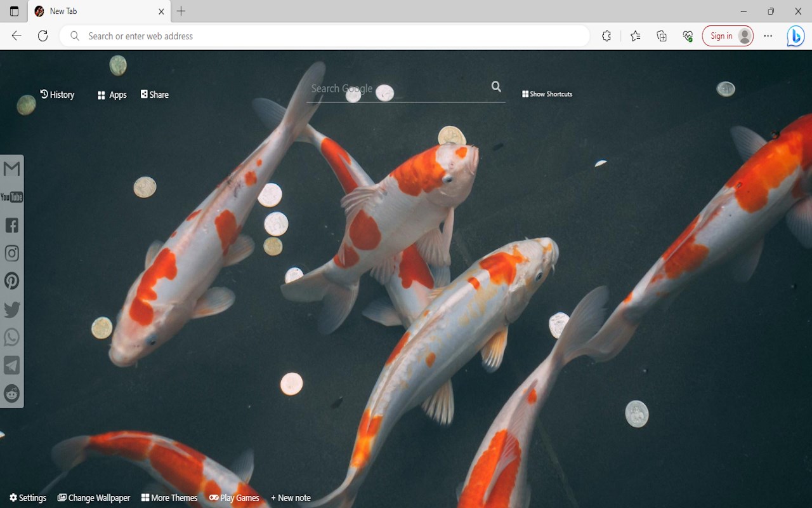
Task: Open Twitter from the sidebar
Action: pyautogui.click(x=11, y=309)
